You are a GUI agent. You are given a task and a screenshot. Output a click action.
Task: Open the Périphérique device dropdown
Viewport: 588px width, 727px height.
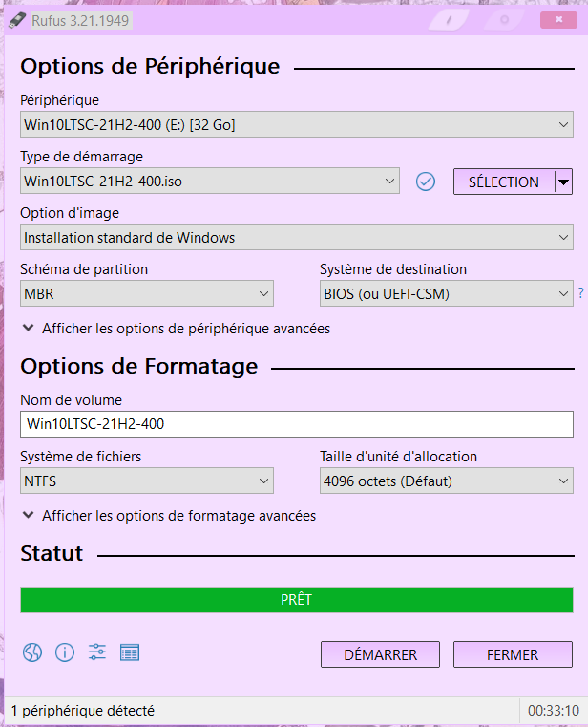click(x=297, y=124)
